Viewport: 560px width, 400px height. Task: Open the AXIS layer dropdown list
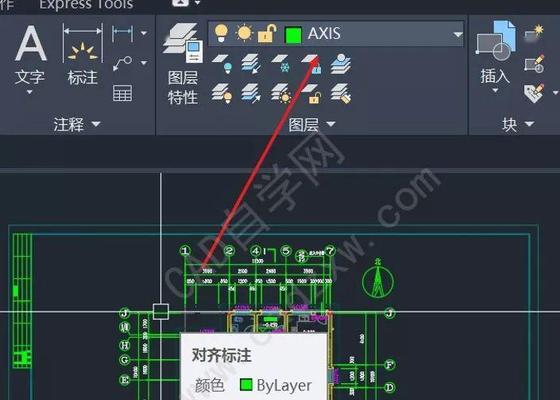[458, 34]
